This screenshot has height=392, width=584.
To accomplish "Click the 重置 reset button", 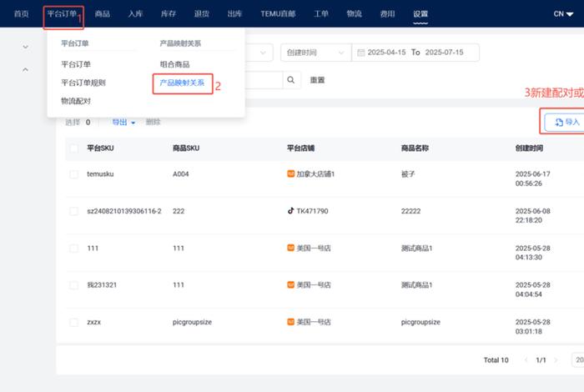I will point(317,80).
